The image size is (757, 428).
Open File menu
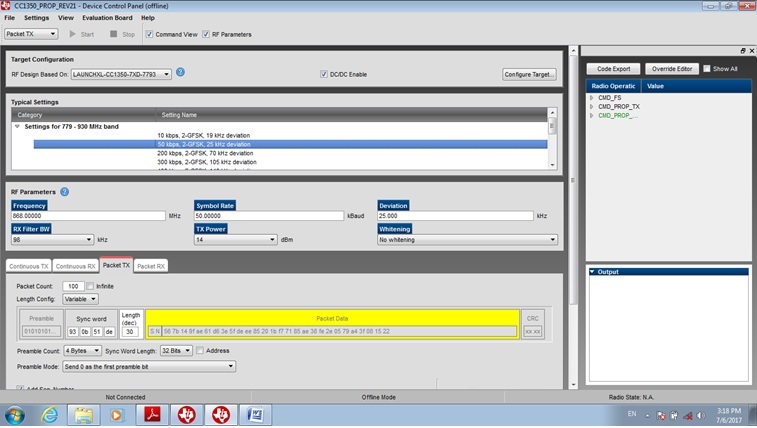[x=10, y=18]
